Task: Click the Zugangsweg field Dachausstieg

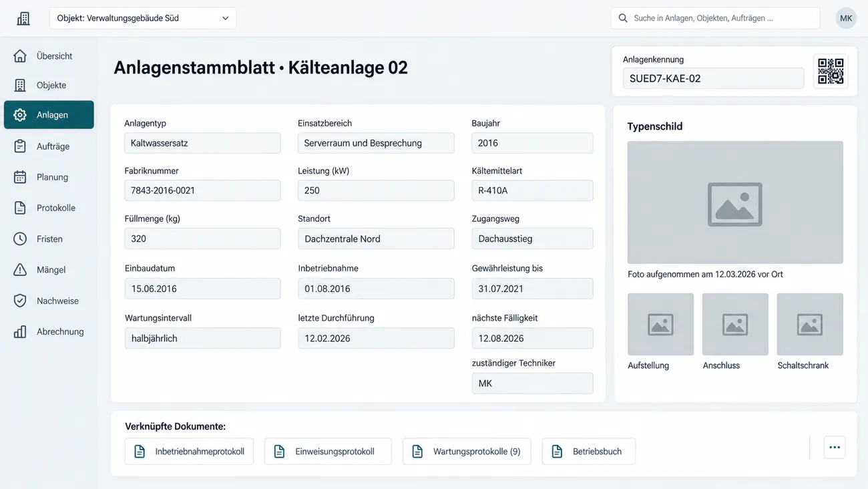Action: click(532, 238)
